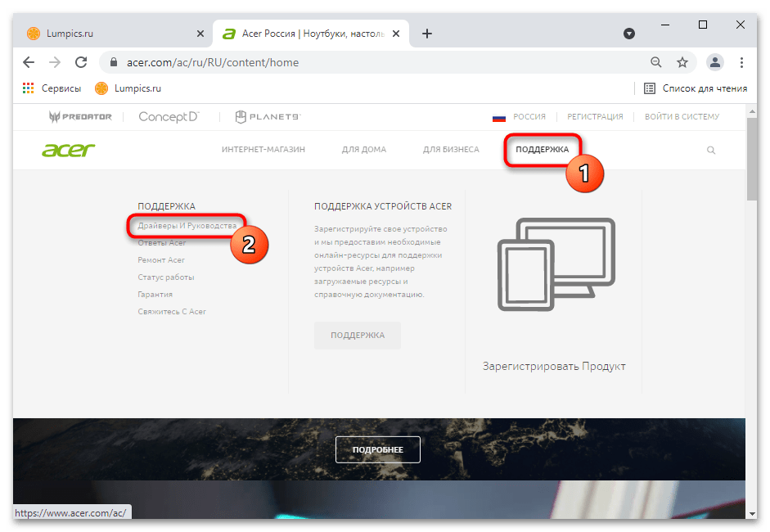Maximize the Chrome window

tap(703, 25)
